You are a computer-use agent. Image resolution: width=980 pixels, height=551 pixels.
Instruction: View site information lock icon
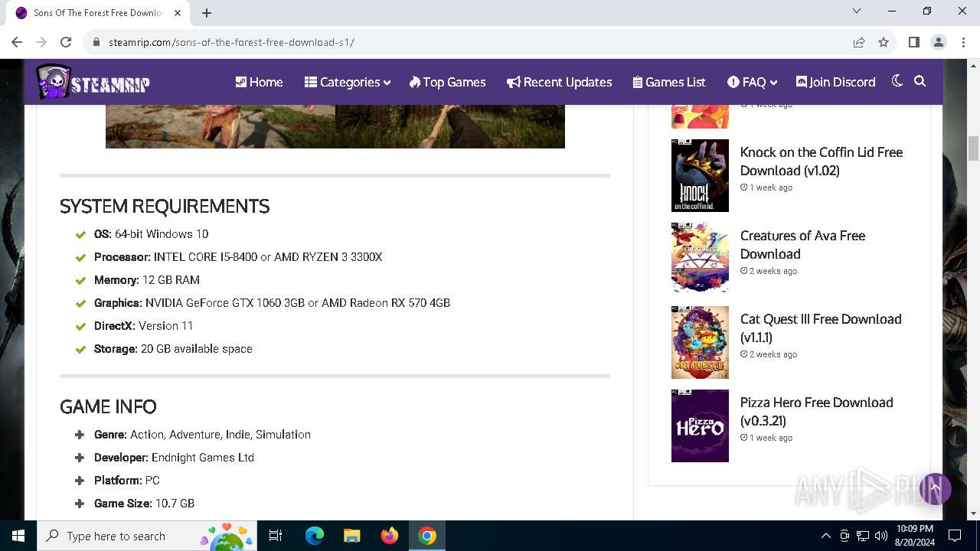click(96, 42)
